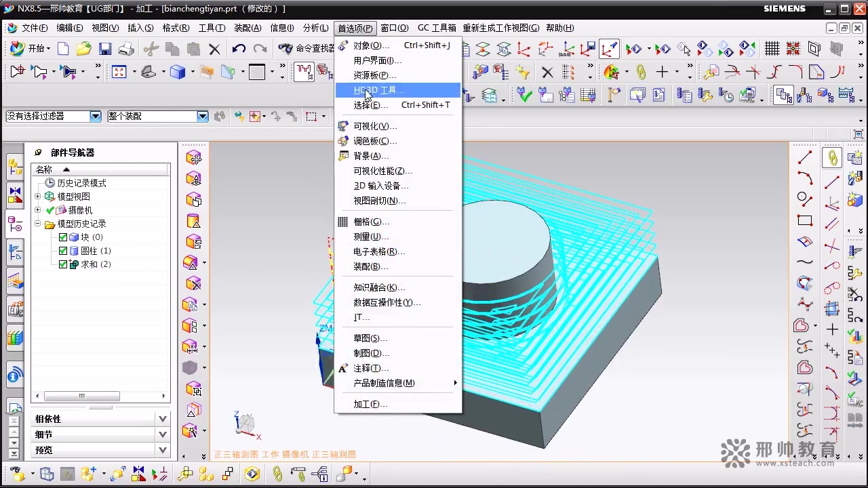The image size is (868, 488).
Task: Choose 草图(S) menu entry
Action: (398, 338)
